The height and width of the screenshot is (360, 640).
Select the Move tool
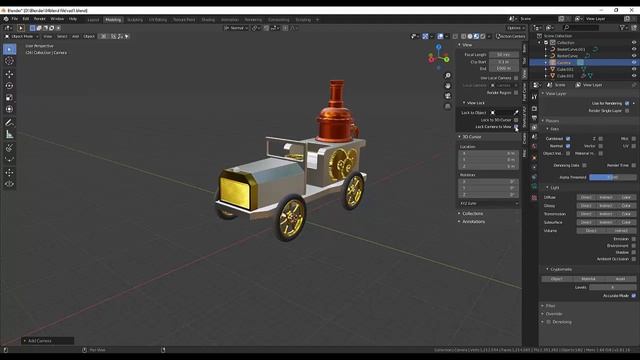(9, 74)
